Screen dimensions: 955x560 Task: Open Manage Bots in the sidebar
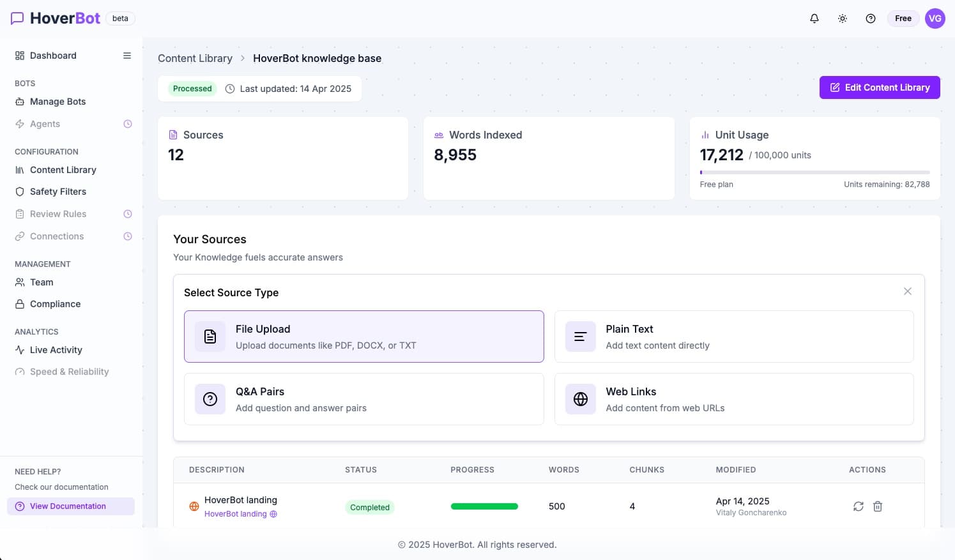(57, 102)
